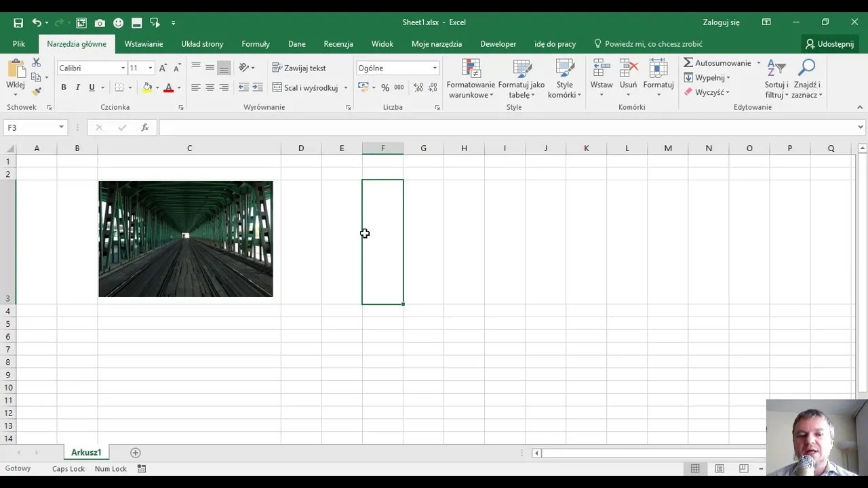Click the Format Painter brush icon
Viewport: 868px width, 488px height.
[x=37, y=91]
